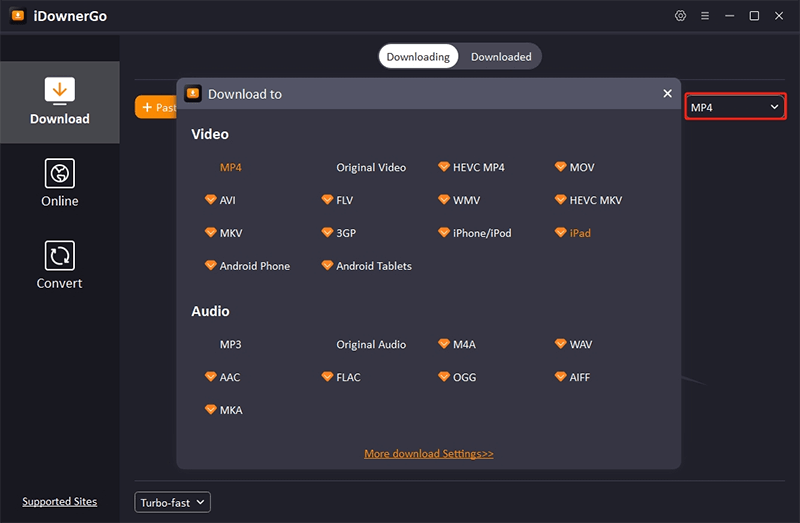Choose WAV audio format

click(x=581, y=344)
